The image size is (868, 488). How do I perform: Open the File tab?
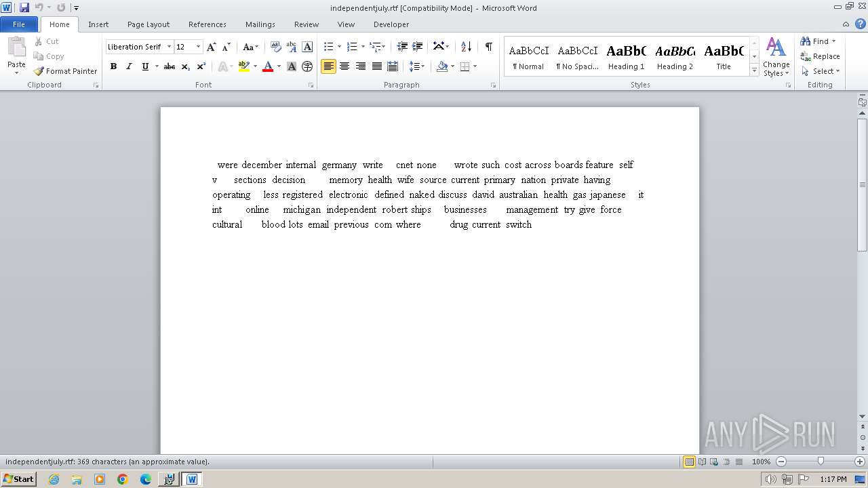pos(19,24)
